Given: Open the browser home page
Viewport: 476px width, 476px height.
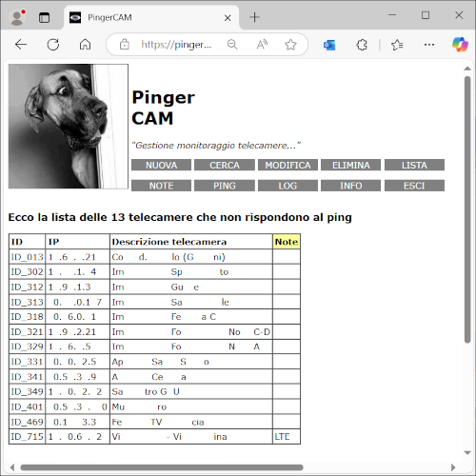Looking at the screenshot, I should [x=85, y=45].
